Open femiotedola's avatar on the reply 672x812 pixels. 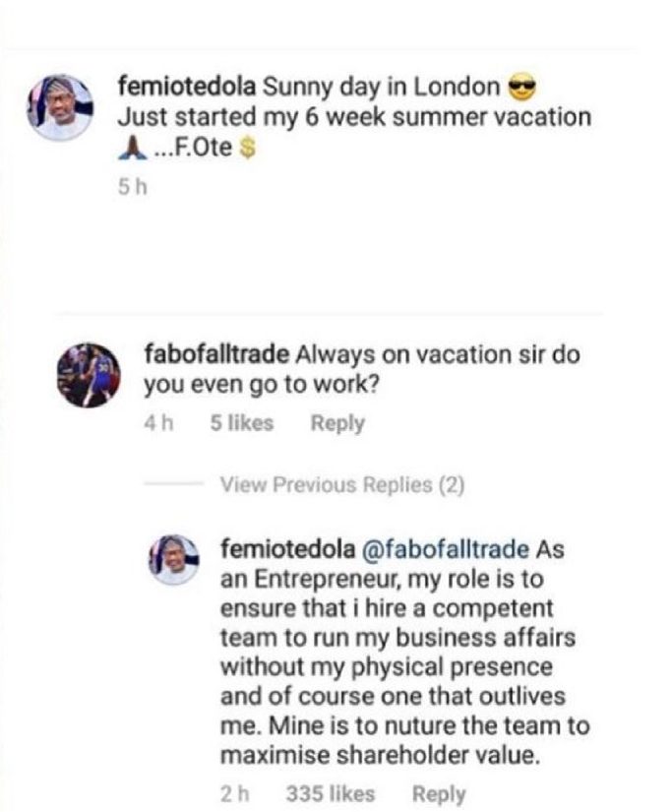[x=174, y=560]
